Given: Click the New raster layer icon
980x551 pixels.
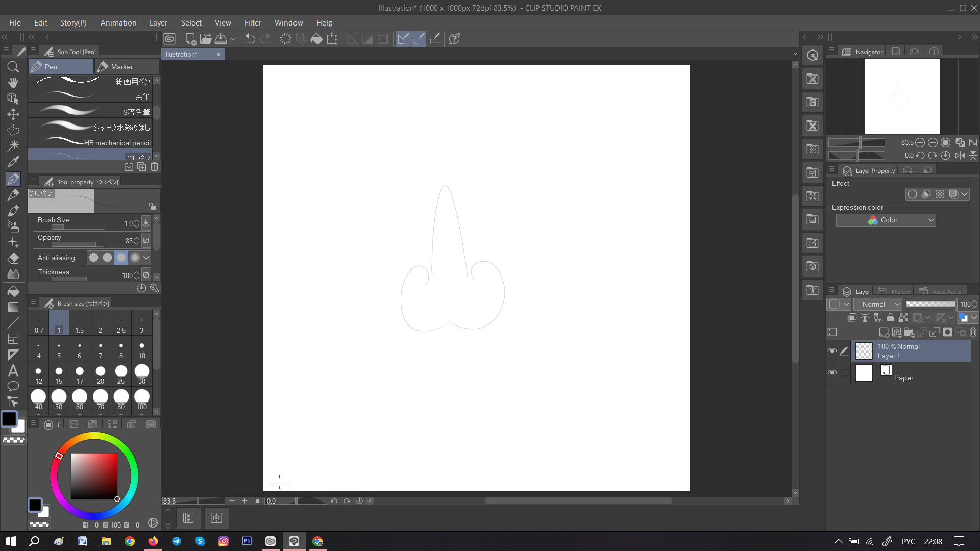Looking at the screenshot, I should coord(884,332).
